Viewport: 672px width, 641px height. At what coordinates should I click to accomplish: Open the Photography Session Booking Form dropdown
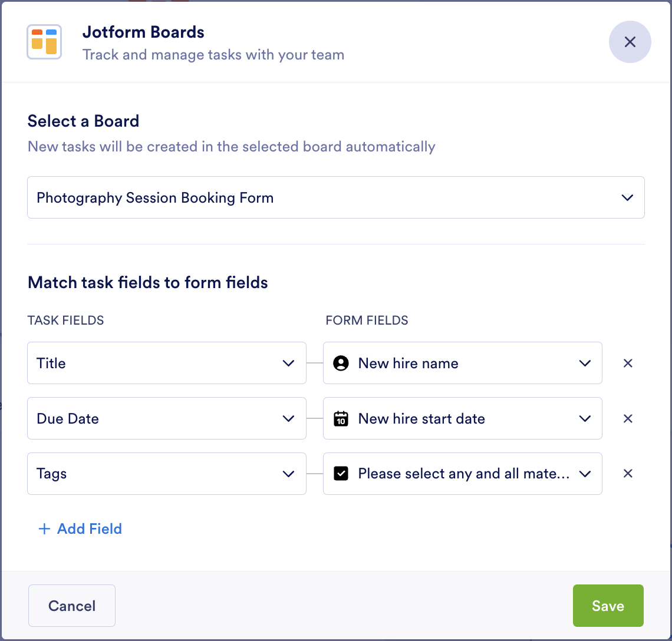(335, 198)
